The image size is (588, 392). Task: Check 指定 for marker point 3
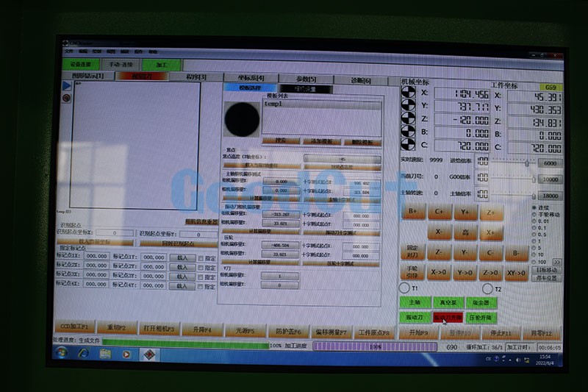(x=201, y=277)
